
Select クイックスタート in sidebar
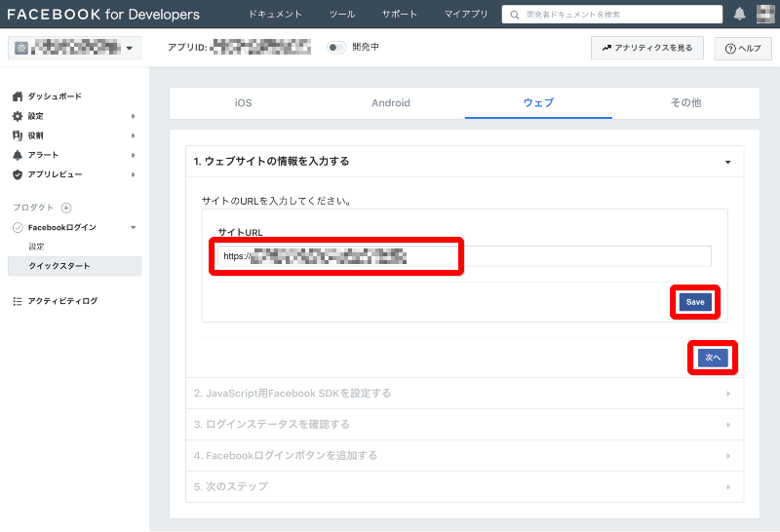(x=75, y=266)
